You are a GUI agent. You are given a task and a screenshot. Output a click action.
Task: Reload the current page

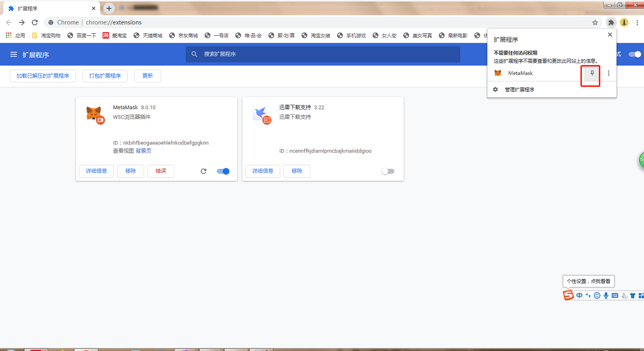pos(35,22)
